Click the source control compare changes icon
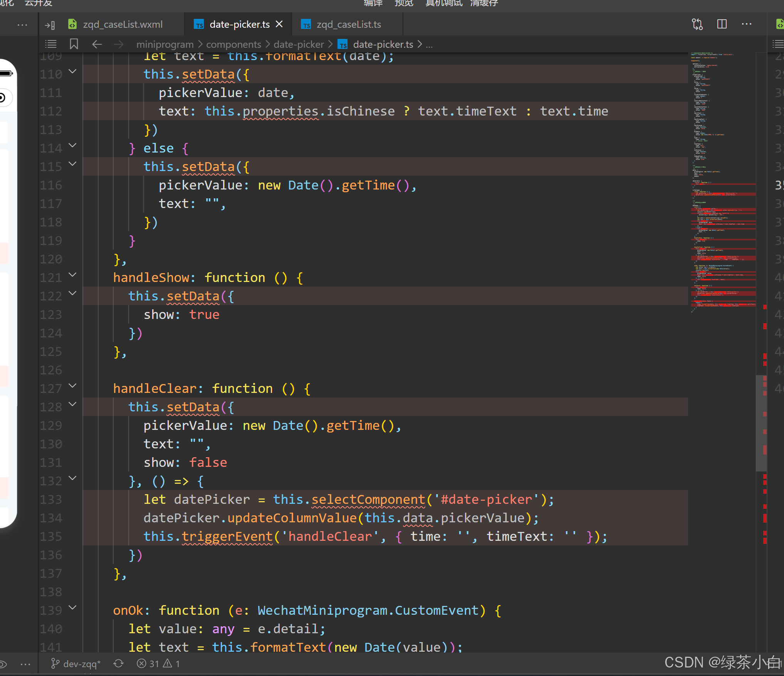 [x=697, y=24]
